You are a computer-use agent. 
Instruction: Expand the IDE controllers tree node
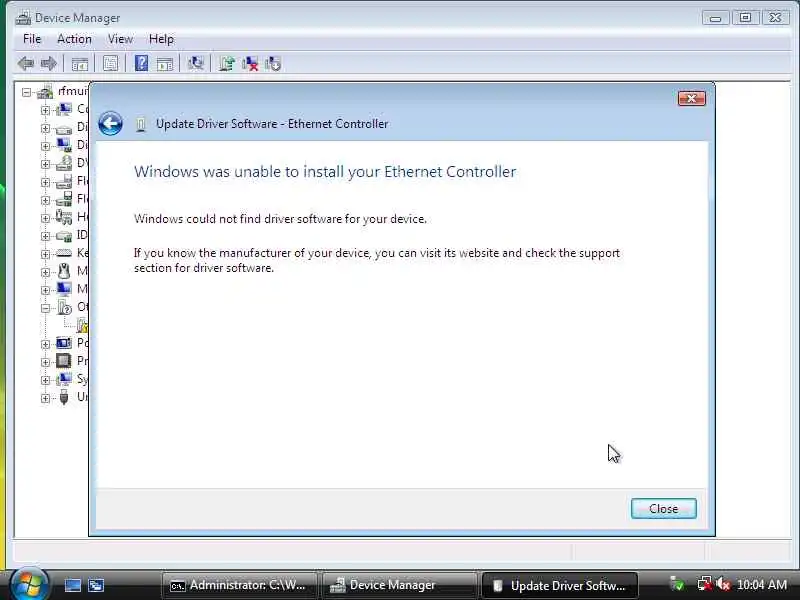pyautogui.click(x=45, y=236)
